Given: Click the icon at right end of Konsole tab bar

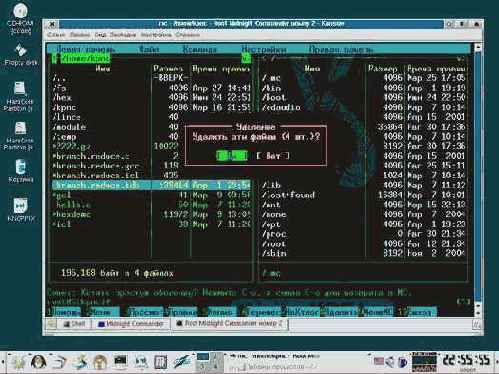Looking at the screenshot, I should coord(477,324).
